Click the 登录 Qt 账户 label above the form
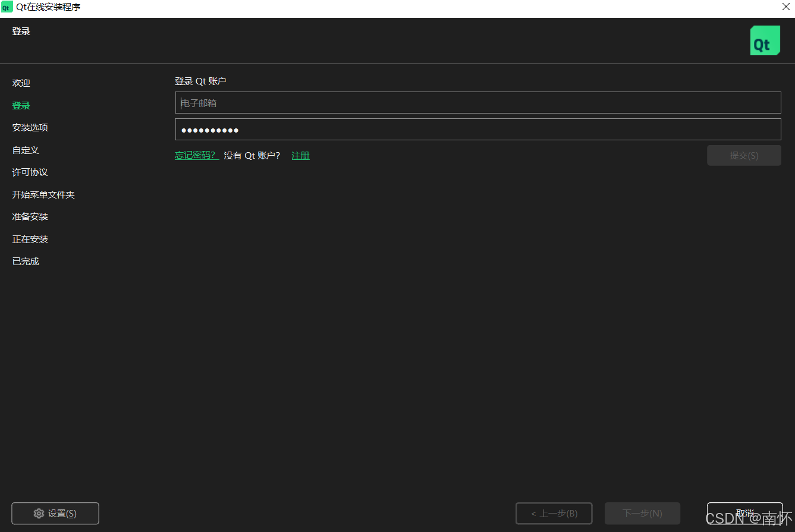795x532 pixels. tap(200, 81)
